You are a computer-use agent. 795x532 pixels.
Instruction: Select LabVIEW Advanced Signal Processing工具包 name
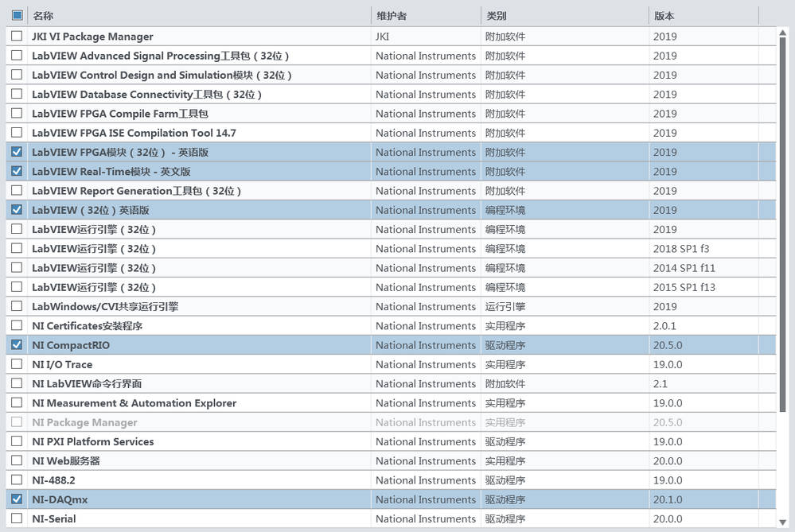point(160,56)
